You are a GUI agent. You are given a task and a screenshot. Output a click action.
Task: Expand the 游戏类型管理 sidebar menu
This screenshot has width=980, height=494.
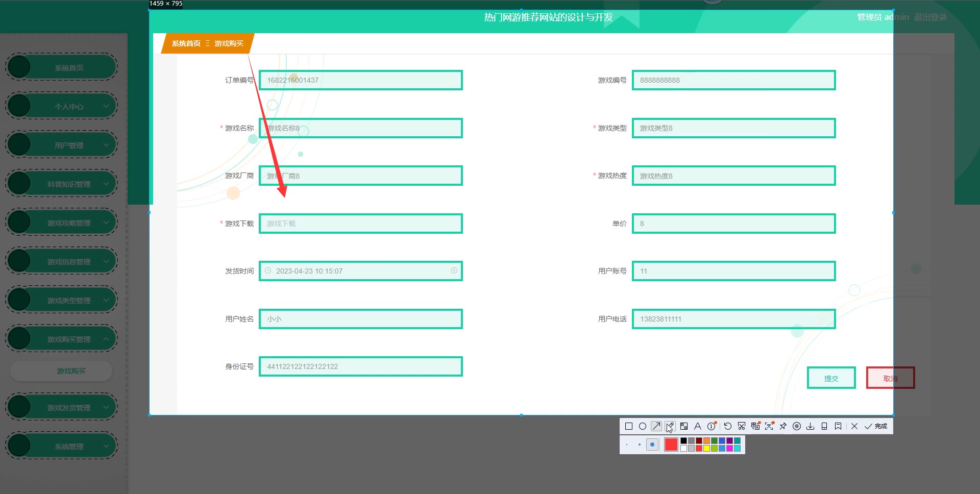pyautogui.click(x=61, y=300)
